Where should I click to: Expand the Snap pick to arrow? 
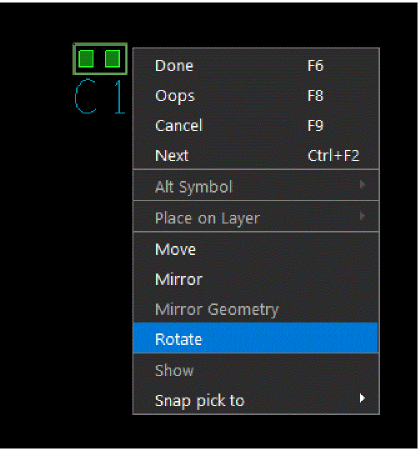[362, 398]
